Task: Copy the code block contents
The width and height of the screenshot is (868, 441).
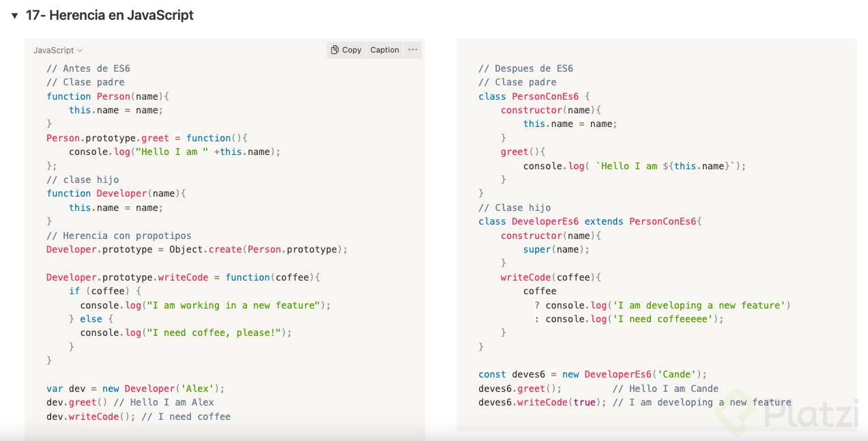Action: 346,50
